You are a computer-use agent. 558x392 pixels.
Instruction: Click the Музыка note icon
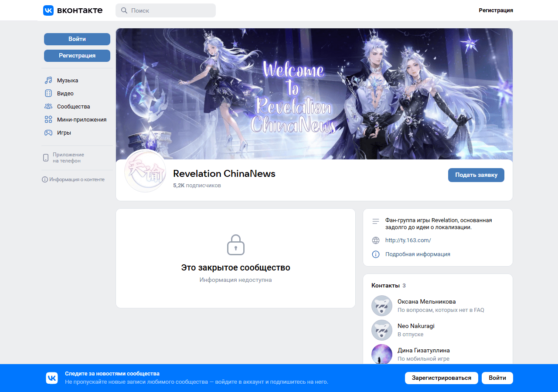48,81
